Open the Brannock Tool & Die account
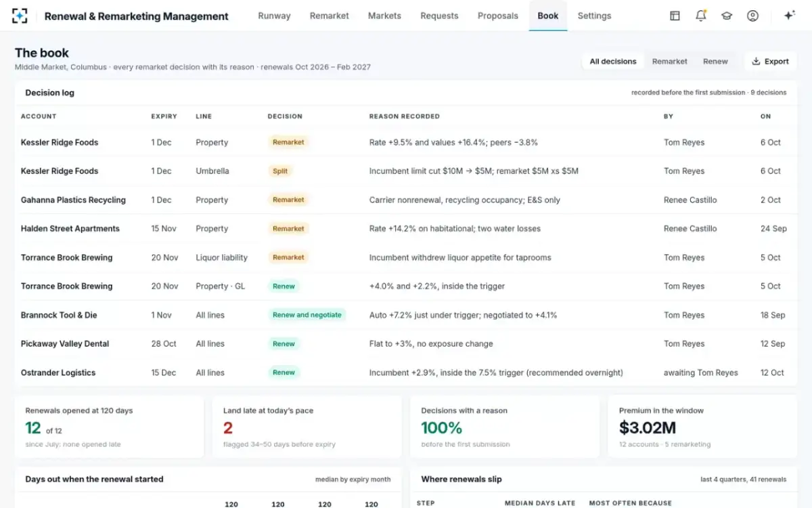 coord(59,315)
